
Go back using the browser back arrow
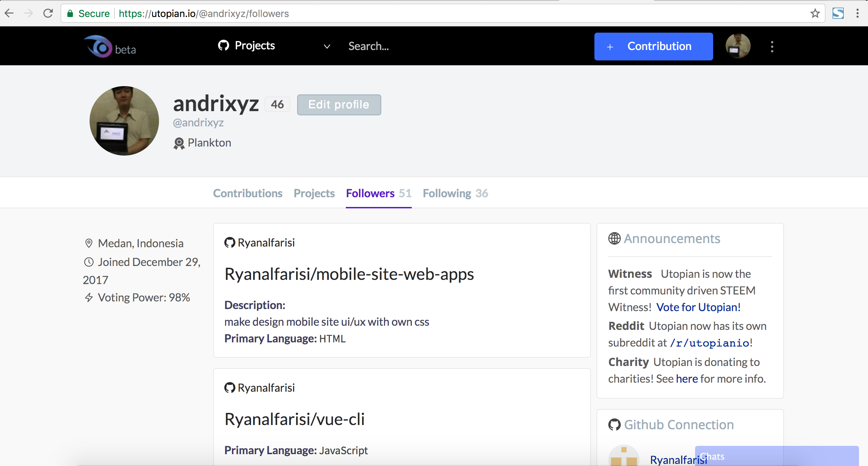click(9, 14)
